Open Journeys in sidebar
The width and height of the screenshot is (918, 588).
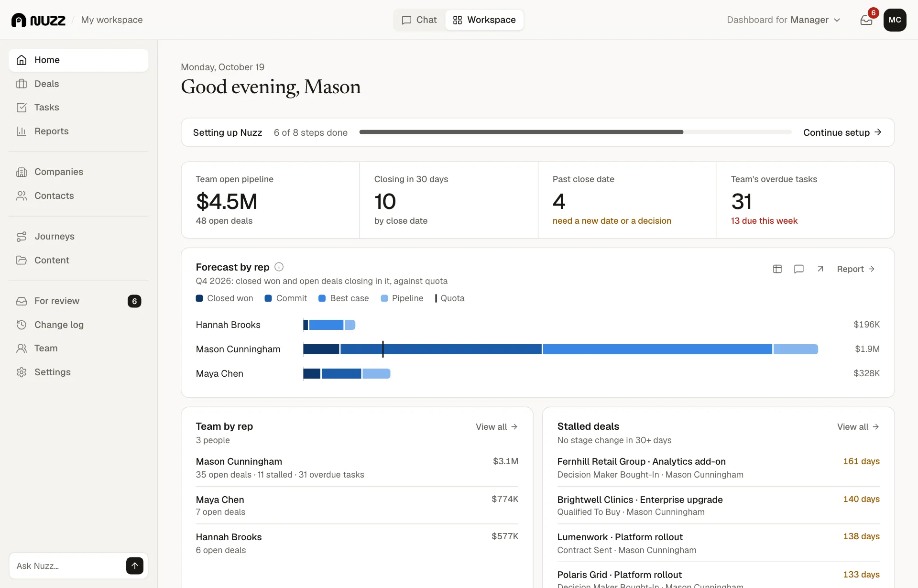[78, 236]
